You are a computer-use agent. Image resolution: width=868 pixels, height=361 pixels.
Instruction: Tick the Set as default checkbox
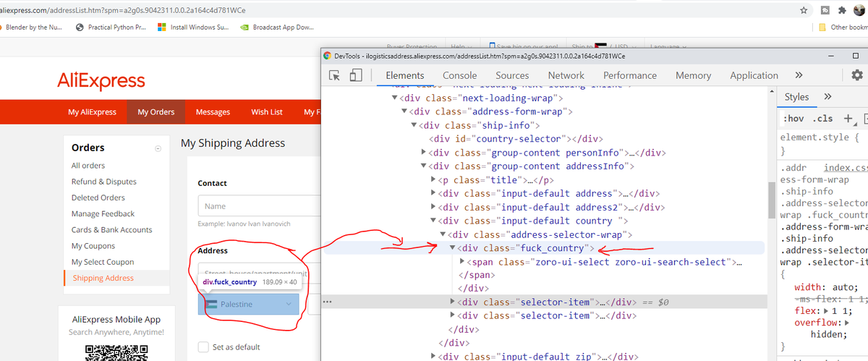(203, 347)
